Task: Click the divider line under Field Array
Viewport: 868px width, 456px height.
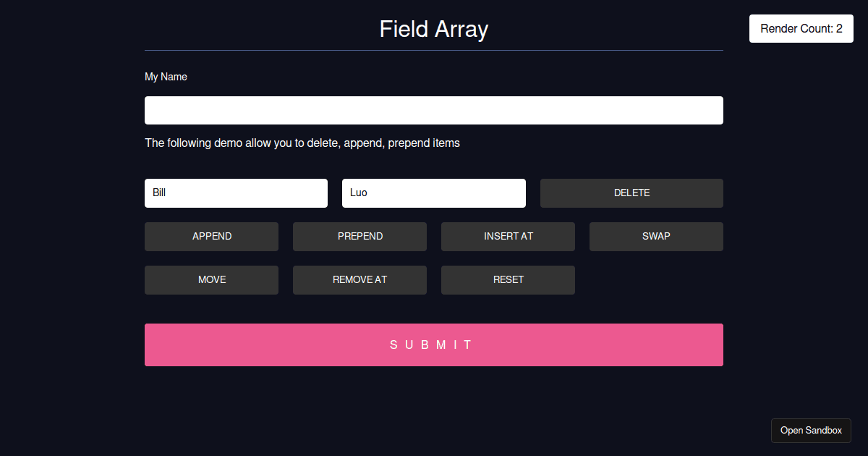Action: [434, 49]
